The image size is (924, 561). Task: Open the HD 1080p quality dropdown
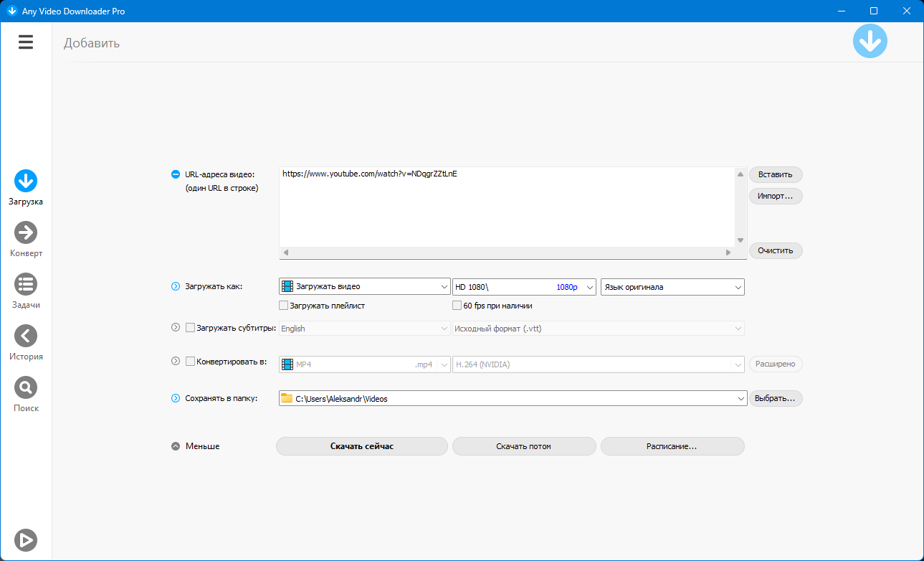click(x=524, y=287)
